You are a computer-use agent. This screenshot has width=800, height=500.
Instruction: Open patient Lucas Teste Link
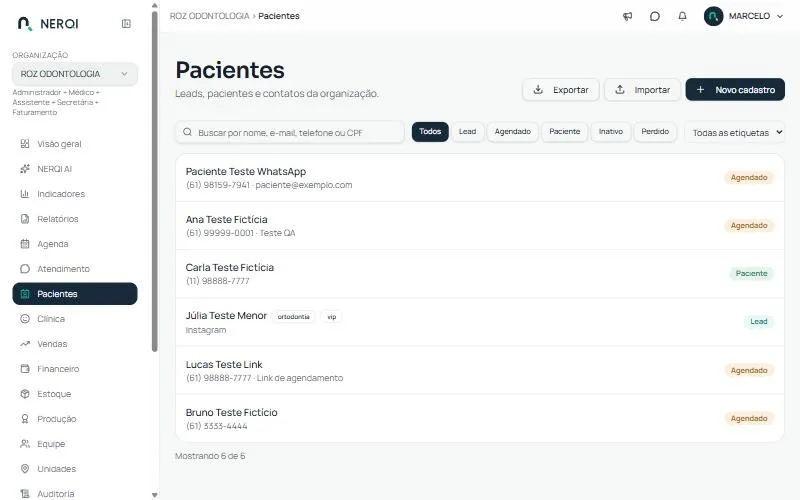coord(480,370)
